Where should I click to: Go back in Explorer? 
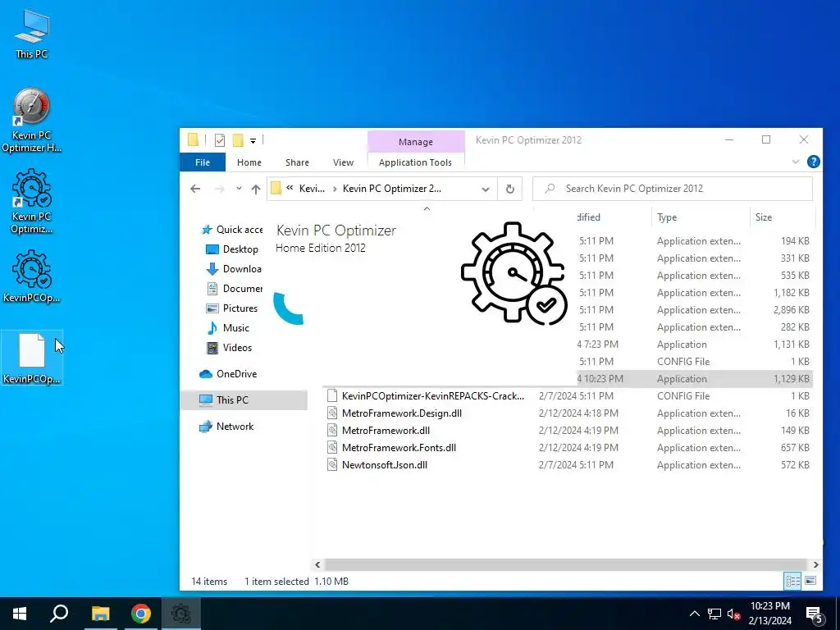195,189
